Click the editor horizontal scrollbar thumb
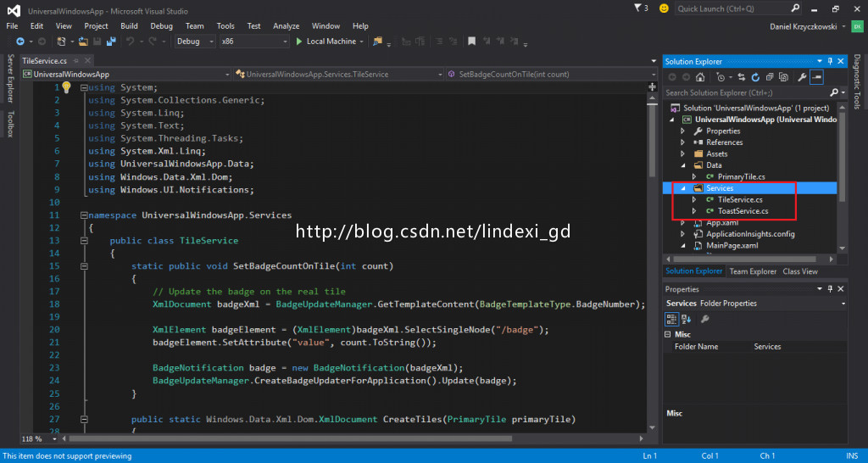 pos(292,438)
